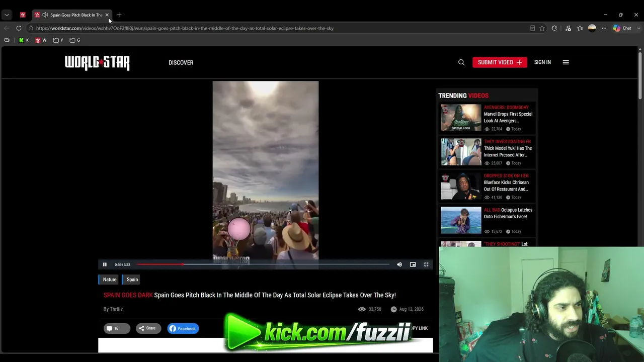Click the browser reload button
Screen dimensions: 644x362
(x=19, y=28)
